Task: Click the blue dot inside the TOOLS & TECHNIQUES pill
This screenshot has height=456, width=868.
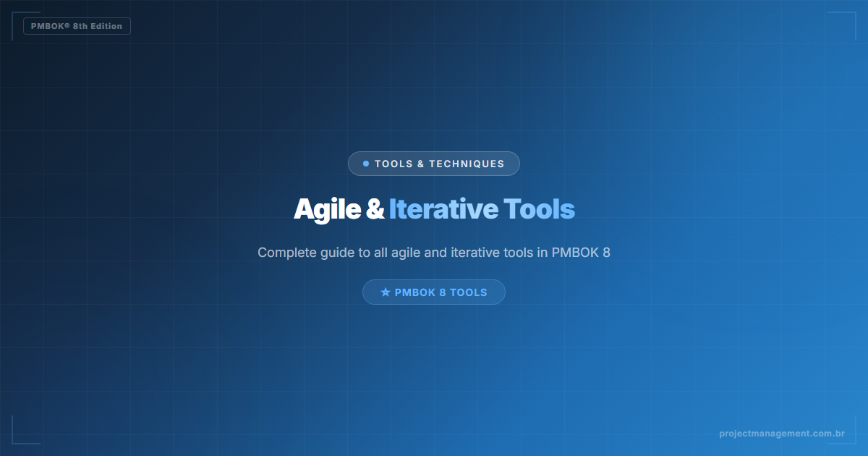Action: coord(365,164)
